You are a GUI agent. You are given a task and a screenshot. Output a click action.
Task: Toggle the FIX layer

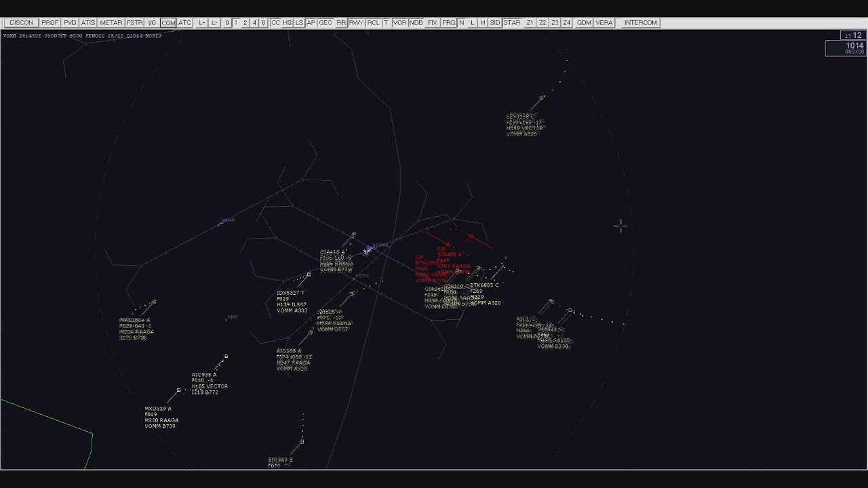pyautogui.click(x=432, y=23)
